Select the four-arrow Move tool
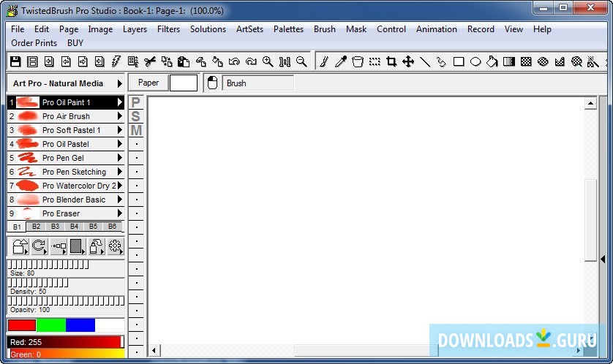The image size is (613, 364). click(408, 61)
